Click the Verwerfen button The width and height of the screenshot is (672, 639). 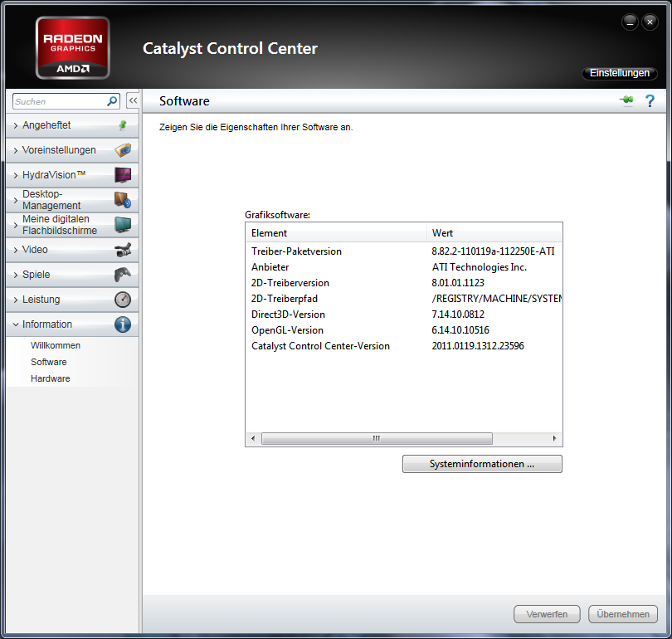(x=547, y=614)
